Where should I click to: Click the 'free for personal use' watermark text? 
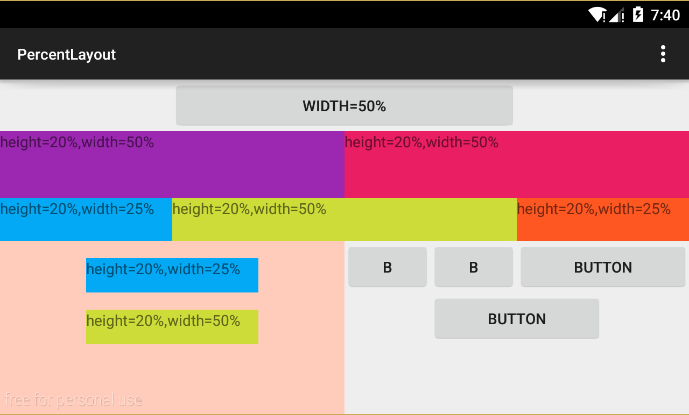click(72, 401)
